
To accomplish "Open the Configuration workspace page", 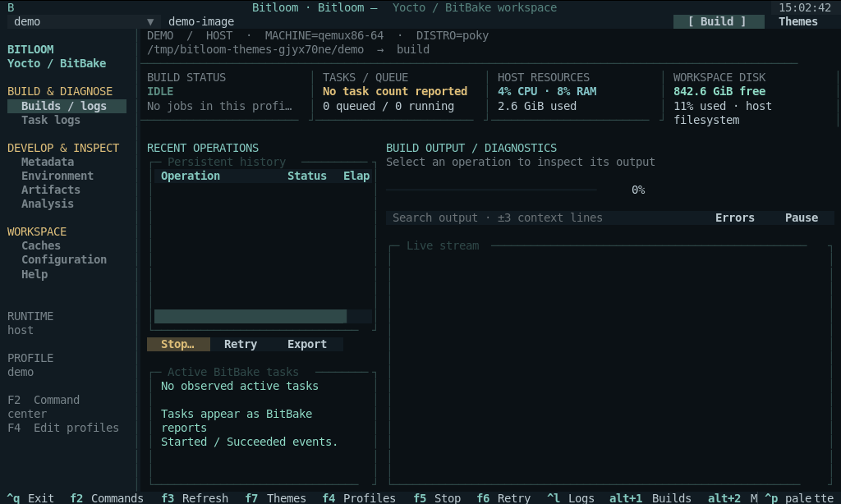I will coord(64,259).
